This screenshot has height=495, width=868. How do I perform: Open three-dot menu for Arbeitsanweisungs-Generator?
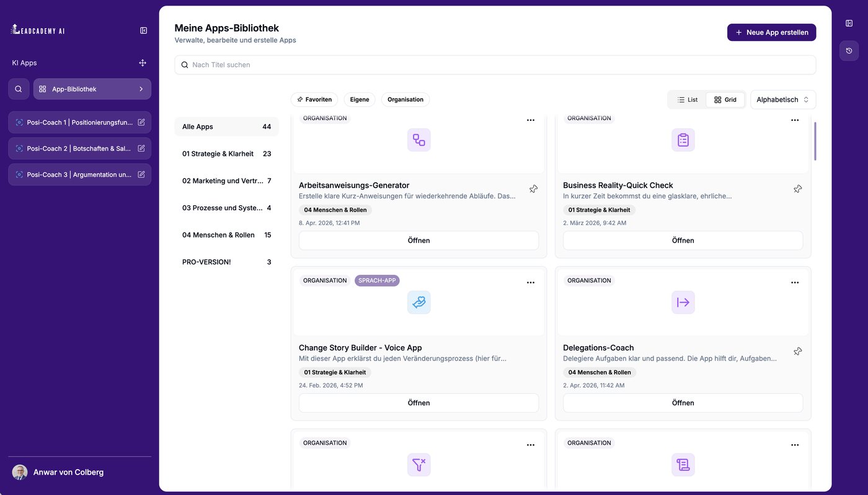point(531,120)
